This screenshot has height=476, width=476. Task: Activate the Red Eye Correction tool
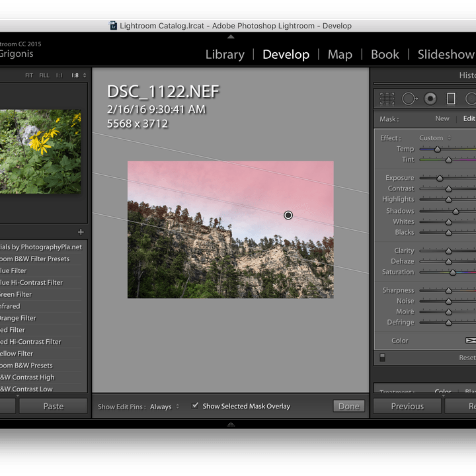tap(430, 99)
